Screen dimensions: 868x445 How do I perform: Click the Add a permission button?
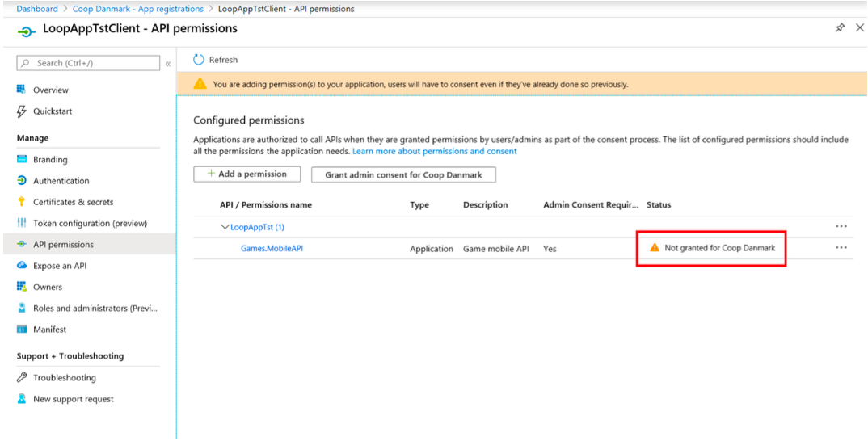coord(246,174)
